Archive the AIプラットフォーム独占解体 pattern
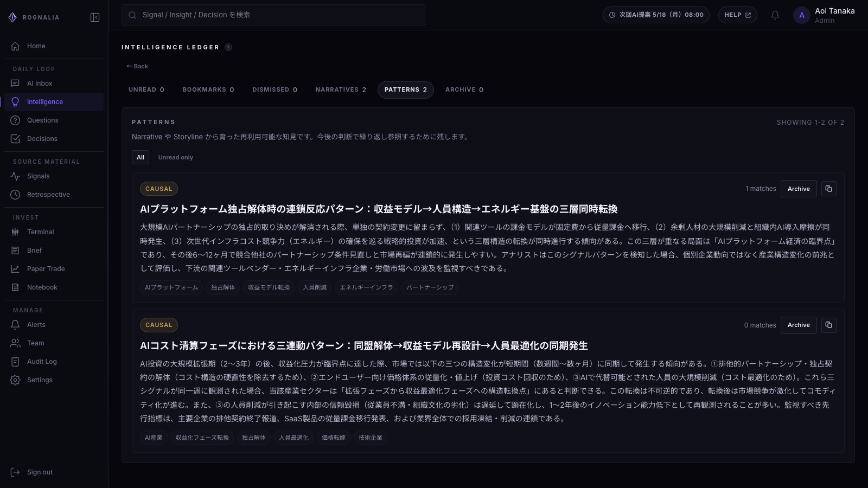 click(799, 189)
